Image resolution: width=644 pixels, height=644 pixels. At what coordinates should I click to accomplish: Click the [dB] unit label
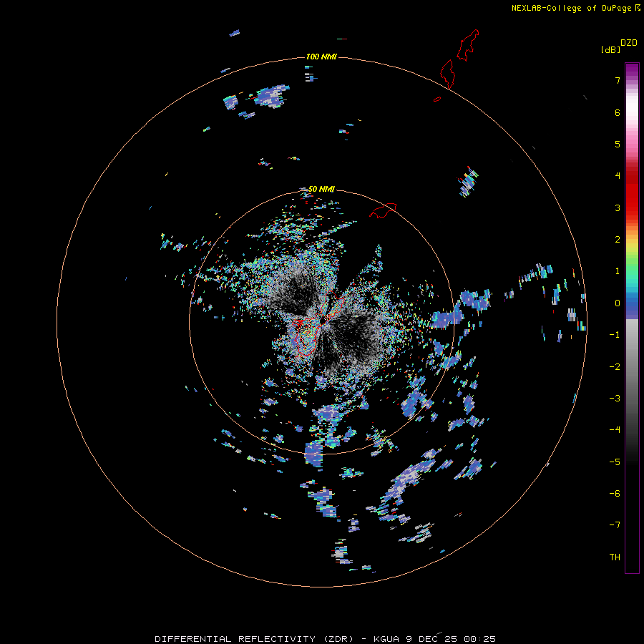(x=610, y=50)
